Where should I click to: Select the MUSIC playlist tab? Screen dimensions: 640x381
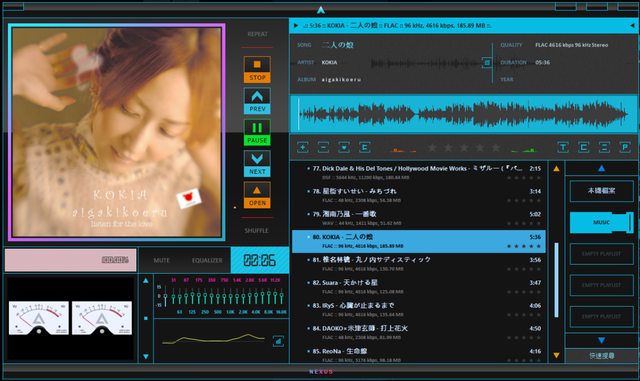tap(602, 223)
